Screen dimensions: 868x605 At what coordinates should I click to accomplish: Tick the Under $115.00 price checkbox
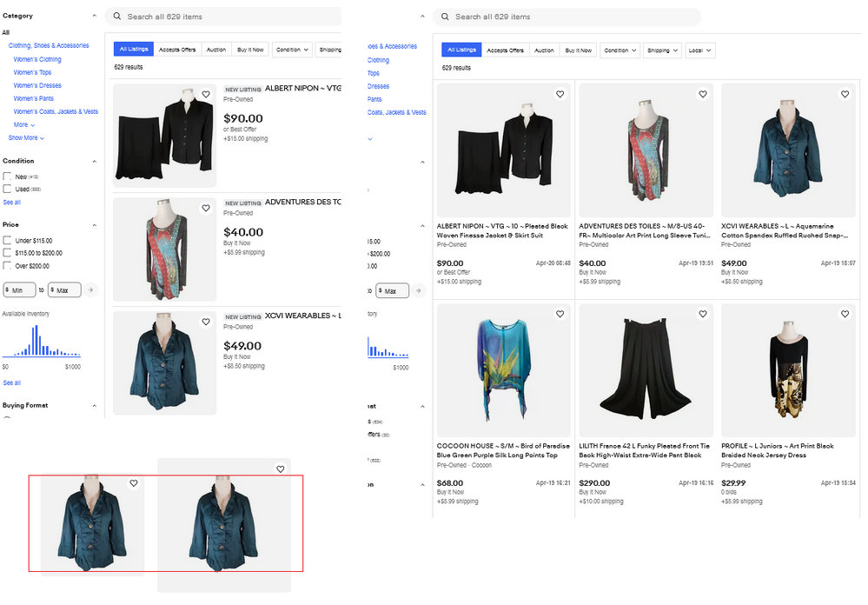[8, 240]
